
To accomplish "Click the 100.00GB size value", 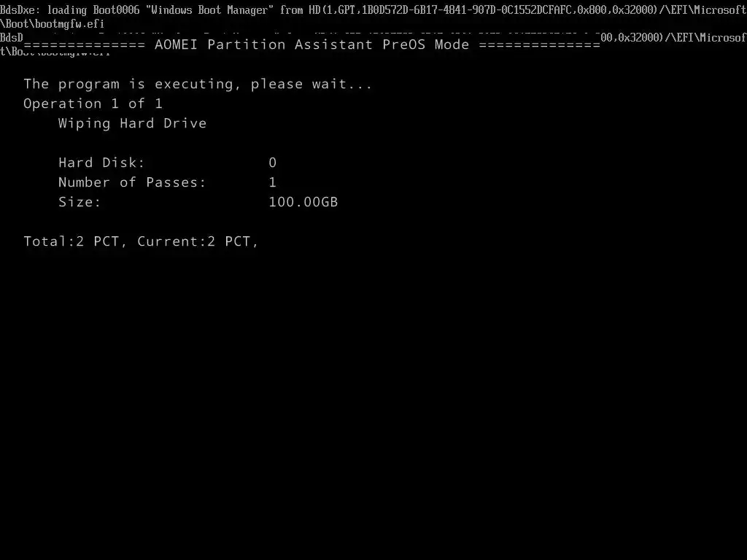I will pyautogui.click(x=303, y=202).
